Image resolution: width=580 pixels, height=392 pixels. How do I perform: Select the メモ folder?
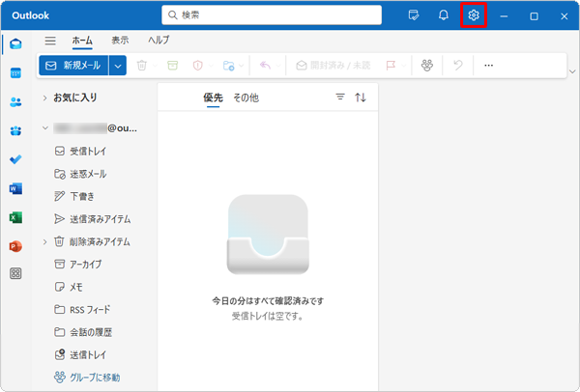[76, 287]
